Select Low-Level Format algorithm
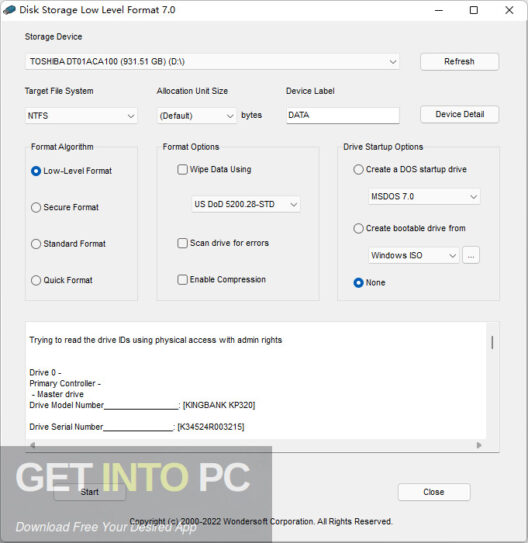This screenshot has height=543, width=528. 72,171
